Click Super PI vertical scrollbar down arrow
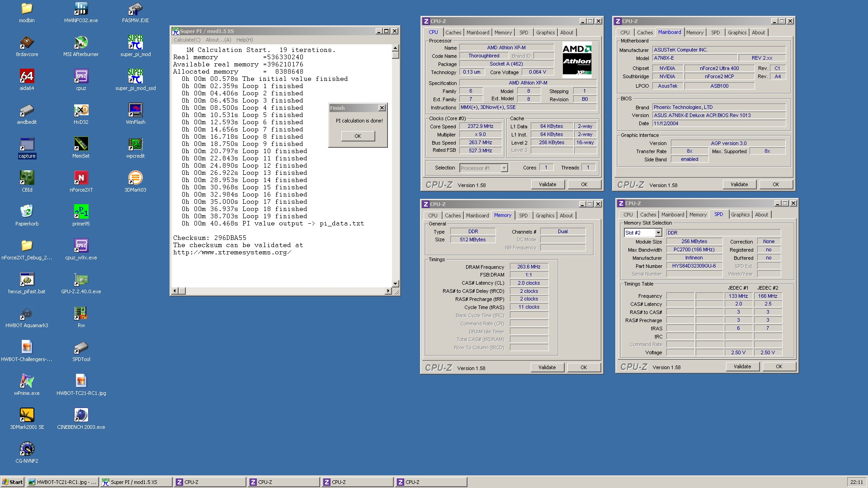Screen dimensions: 868x488 396,283
